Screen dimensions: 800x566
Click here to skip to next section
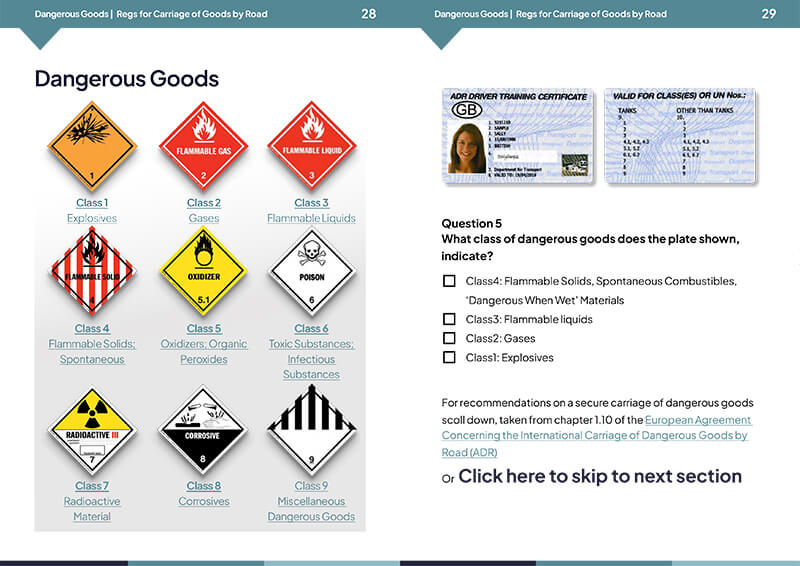(600, 476)
